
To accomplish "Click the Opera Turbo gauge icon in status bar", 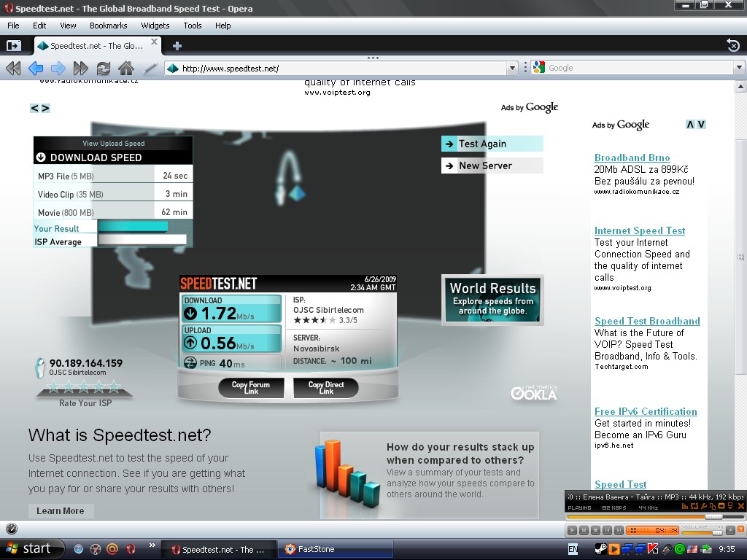I will pyautogui.click(x=12, y=529).
